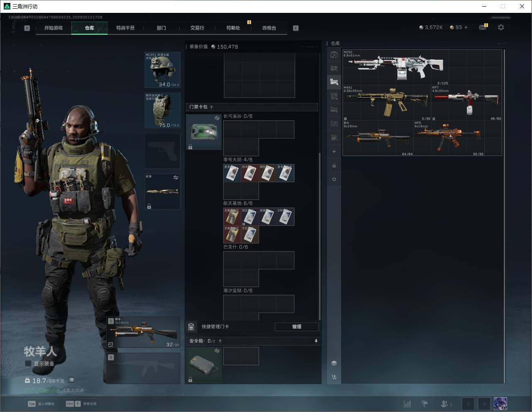Open the friends list icon
The width and height of the screenshot is (532, 412).
pyautogui.click(x=446, y=404)
